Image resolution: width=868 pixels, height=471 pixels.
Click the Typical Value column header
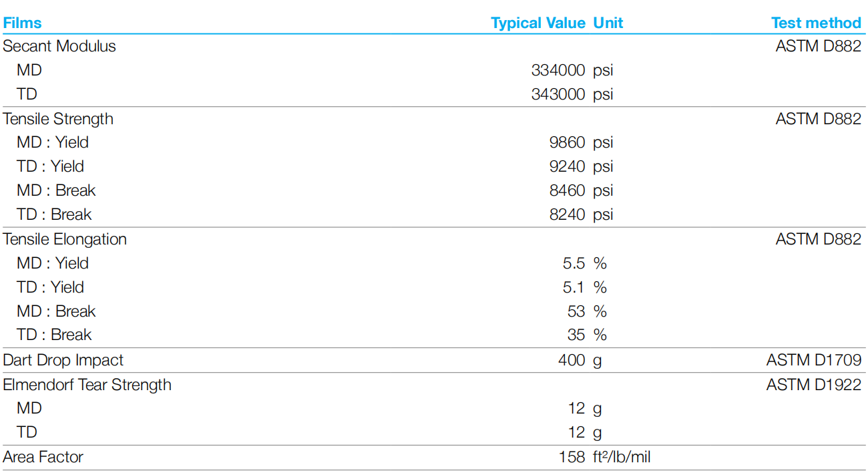(538, 23)
